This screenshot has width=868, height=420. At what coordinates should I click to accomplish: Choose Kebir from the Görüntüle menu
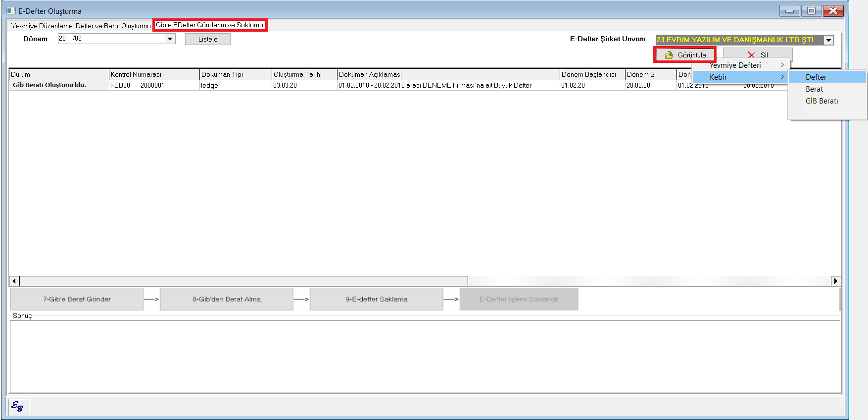741,77
